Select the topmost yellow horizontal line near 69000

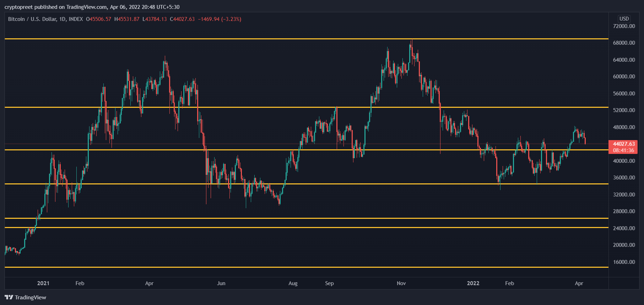click(x=306, y=39)
